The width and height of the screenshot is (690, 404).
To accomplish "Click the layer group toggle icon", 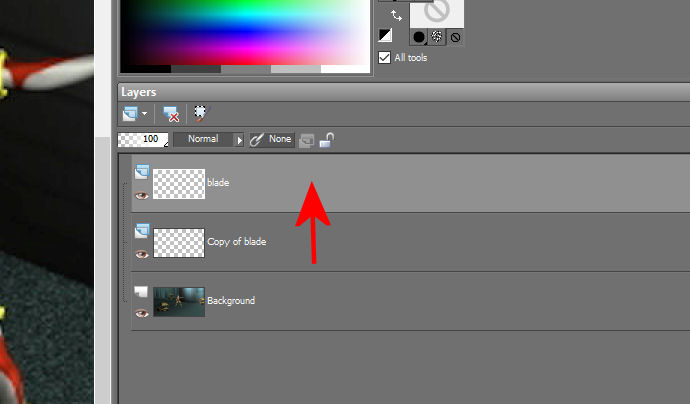I will (x=307, y=140).
